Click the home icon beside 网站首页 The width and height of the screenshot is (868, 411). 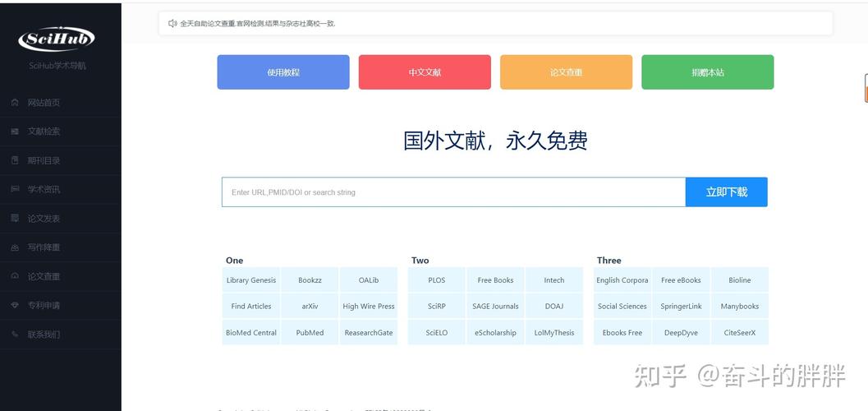(15, 103)
